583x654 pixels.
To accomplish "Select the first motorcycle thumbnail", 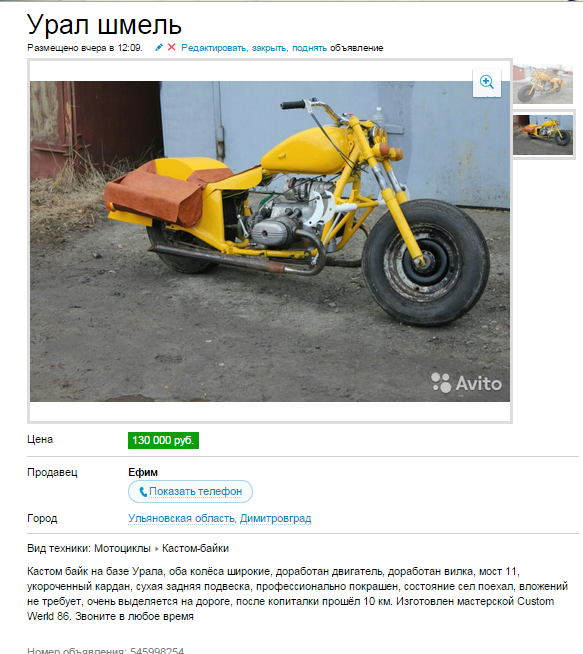I will (x=543, y=84).
